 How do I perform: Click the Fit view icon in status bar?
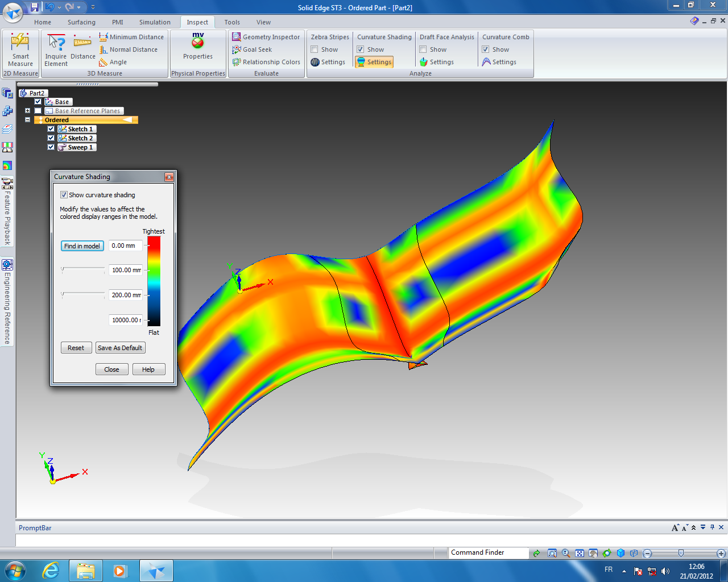coord(580,553)
